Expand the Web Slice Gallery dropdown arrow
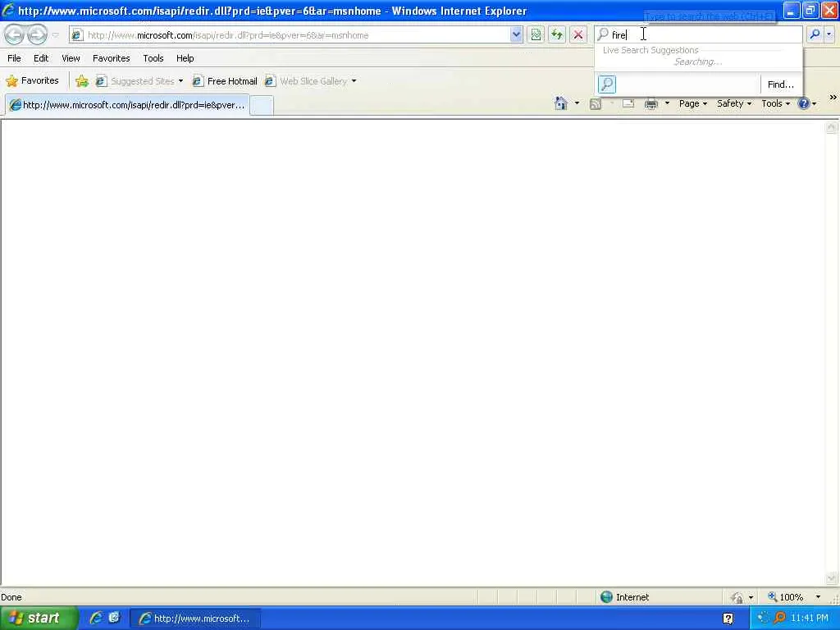840x630 pixels. coord(354,81)
